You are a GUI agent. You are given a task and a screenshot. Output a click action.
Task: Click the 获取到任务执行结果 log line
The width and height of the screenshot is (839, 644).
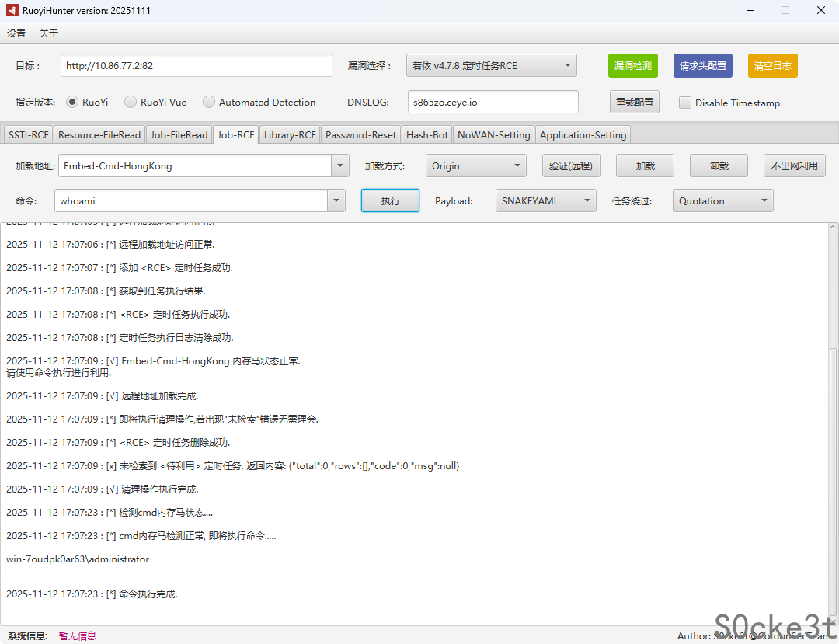(x=106, y=291)
